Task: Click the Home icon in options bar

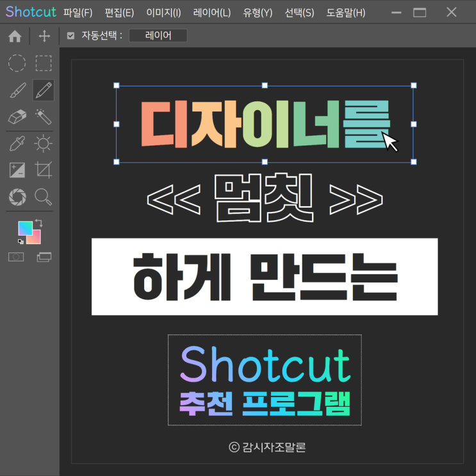Action: [x=15, y=37]
